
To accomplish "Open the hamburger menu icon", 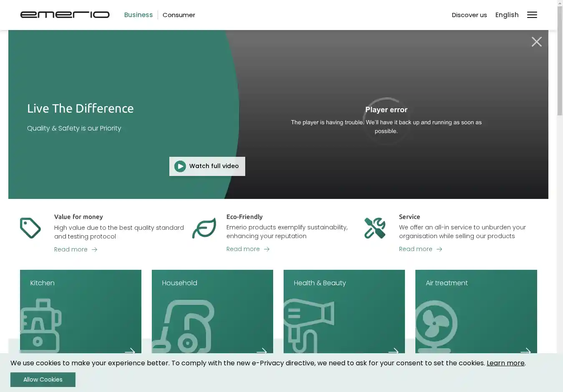I will pos(532,15).
